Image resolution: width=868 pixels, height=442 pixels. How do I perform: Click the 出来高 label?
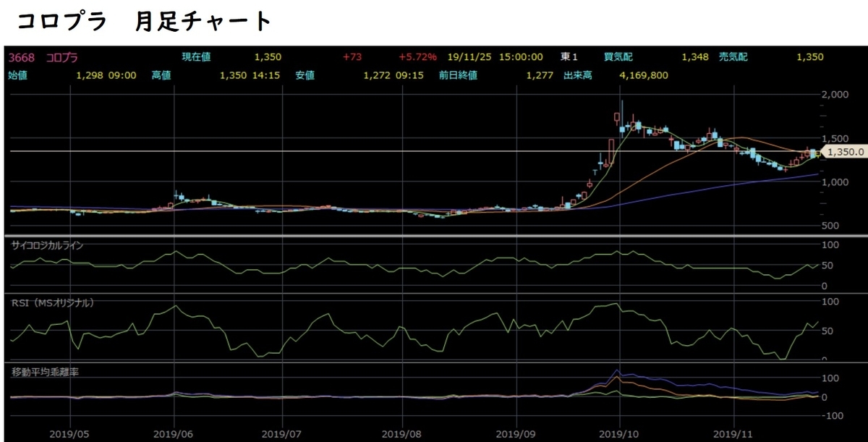(578, 75)
